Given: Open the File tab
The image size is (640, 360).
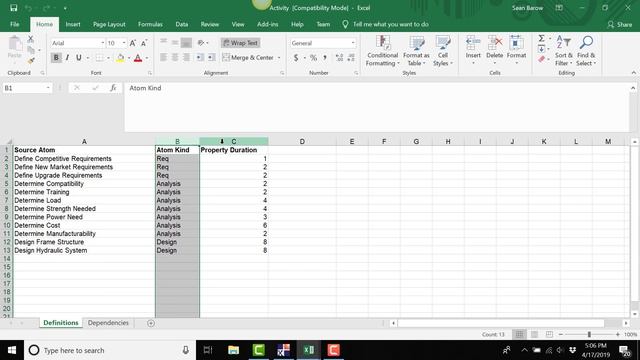Looking at the screenshot, I should tap(15, 24).
